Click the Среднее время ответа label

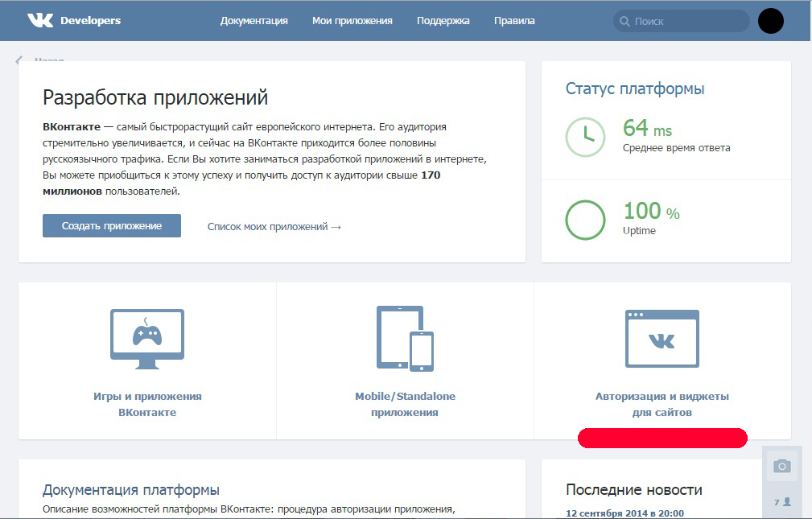click(676, 147)
